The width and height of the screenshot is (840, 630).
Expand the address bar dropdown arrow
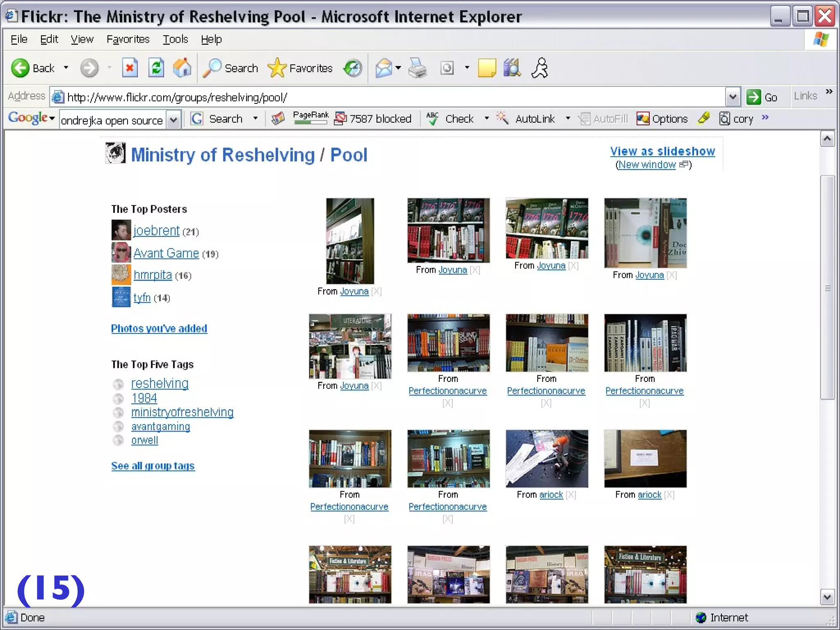[x=733, y=97]
